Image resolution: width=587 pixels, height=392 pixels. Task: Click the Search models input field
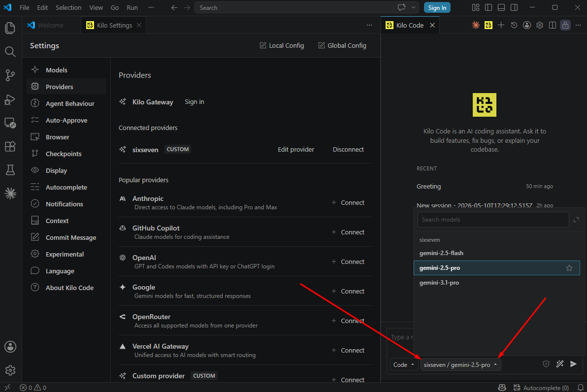pyautogui.click(x=493, y=220)
